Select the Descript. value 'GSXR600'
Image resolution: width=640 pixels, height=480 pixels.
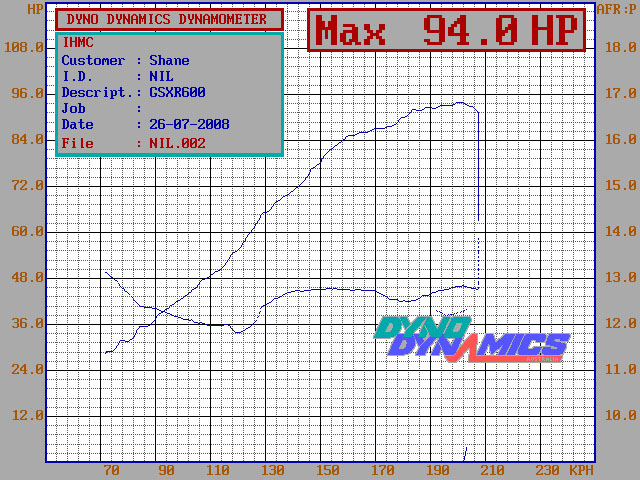(x=177, y=92)
